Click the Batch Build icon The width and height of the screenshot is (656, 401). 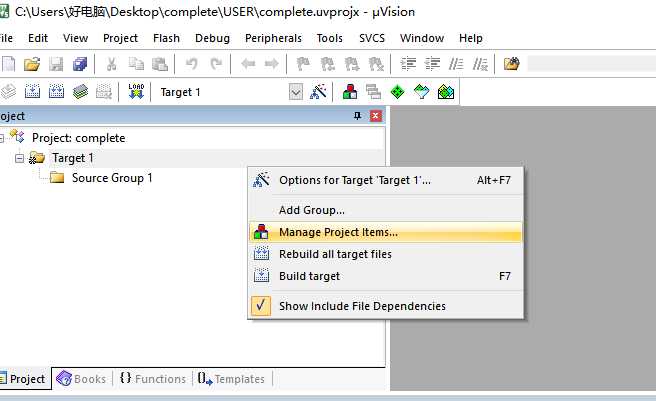[80, 91]
